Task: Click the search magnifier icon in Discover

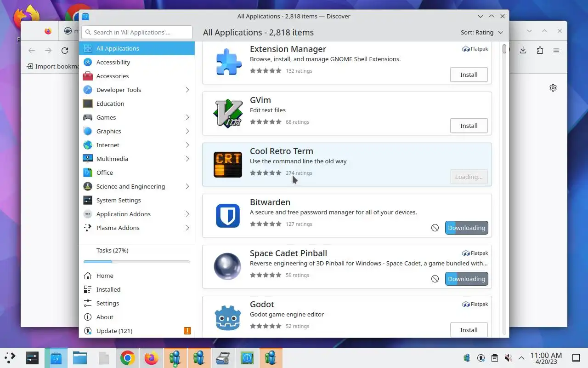Action: click(x=88, y=32)
